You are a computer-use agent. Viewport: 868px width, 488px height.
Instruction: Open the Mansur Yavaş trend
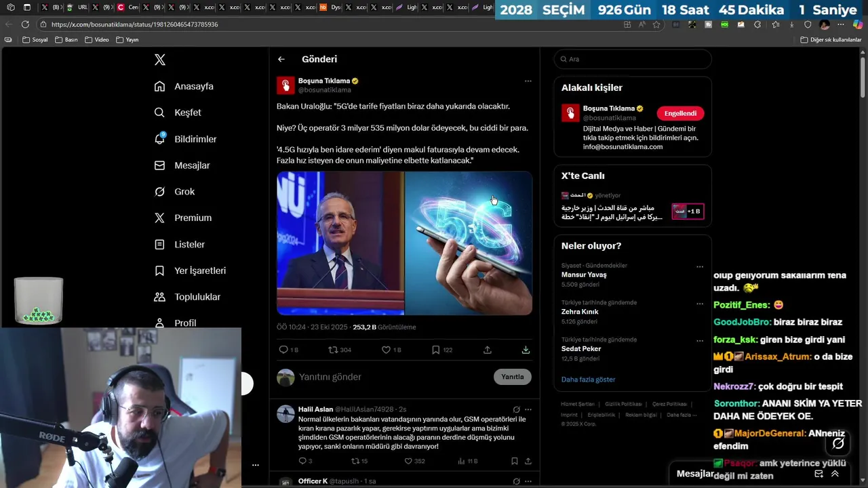(x=584, y=274)
